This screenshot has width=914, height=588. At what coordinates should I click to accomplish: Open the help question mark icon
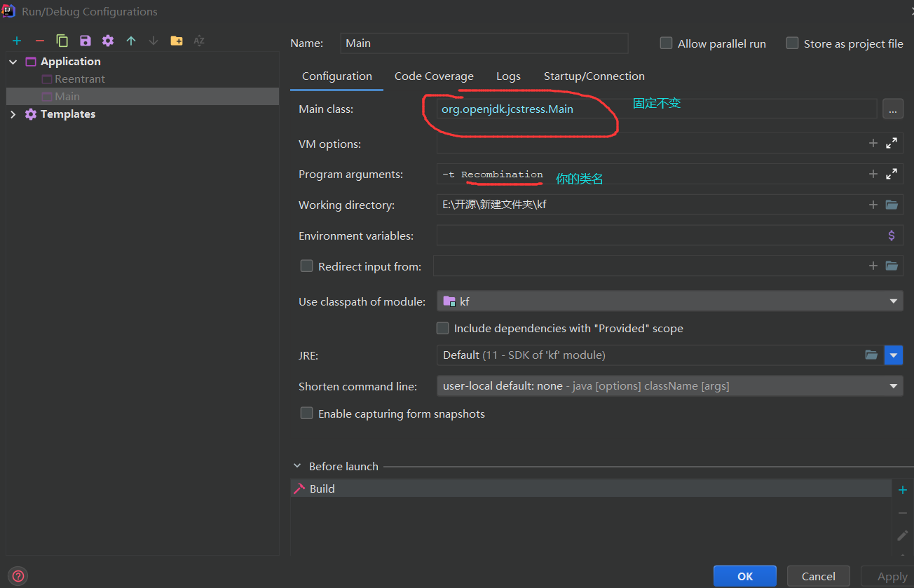[19, 576]
